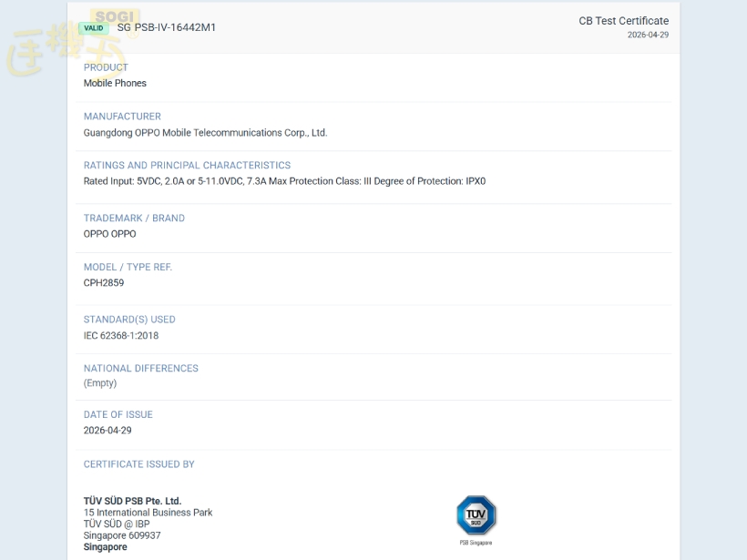This screenshot has width=747, height=560.
Task: Select TÜV SÜD PSB Pte. Ltd. issuer name
Action: coord(132,501)
